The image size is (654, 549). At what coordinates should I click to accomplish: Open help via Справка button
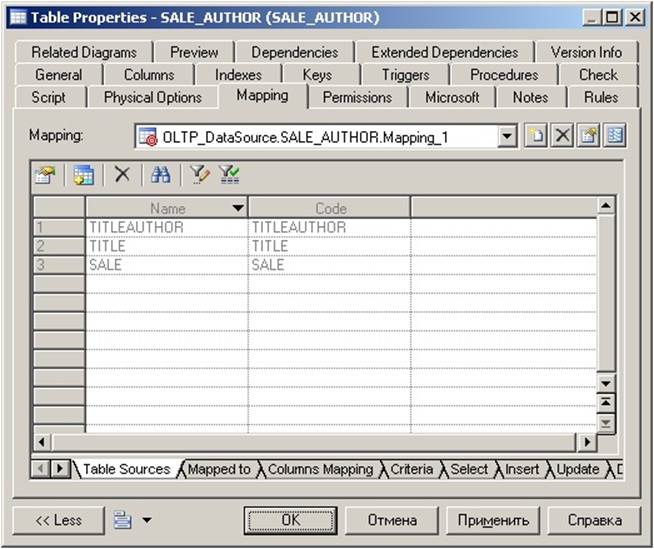click(594, 520)
